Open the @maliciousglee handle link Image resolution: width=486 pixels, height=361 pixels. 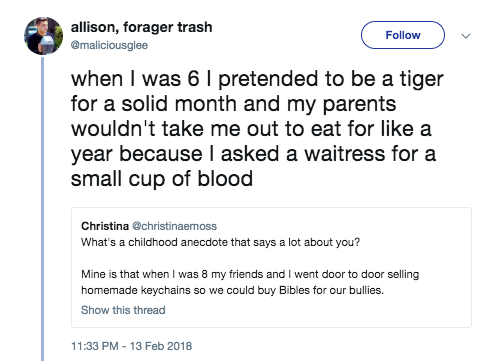coord(109,45)
